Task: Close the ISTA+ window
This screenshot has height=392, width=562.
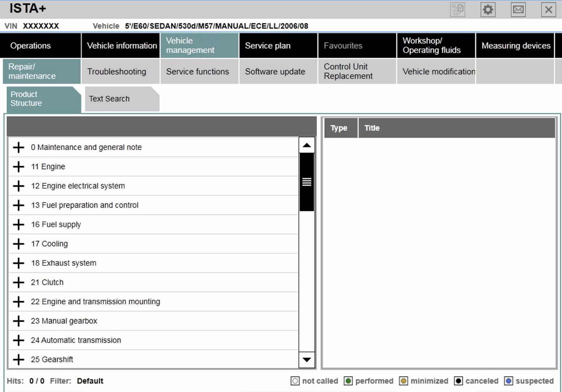Action: click(x=548, y=10)
